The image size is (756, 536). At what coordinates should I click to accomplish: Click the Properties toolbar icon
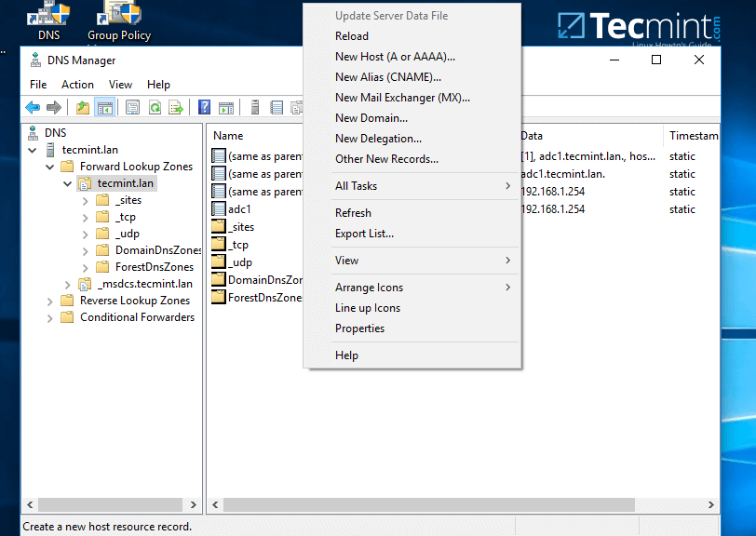(133, 107)
